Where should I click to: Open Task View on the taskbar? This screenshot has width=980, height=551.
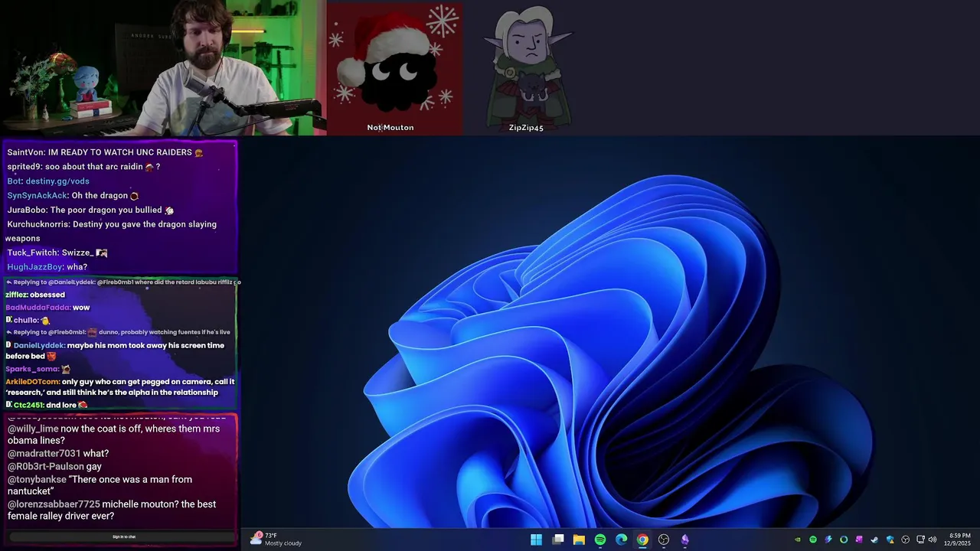click(x=558, y=540)
